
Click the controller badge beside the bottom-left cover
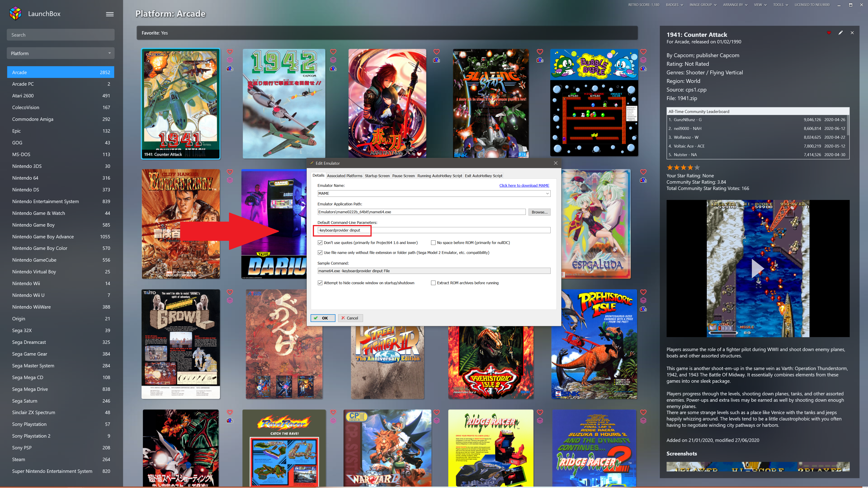(x=230, y=421)
